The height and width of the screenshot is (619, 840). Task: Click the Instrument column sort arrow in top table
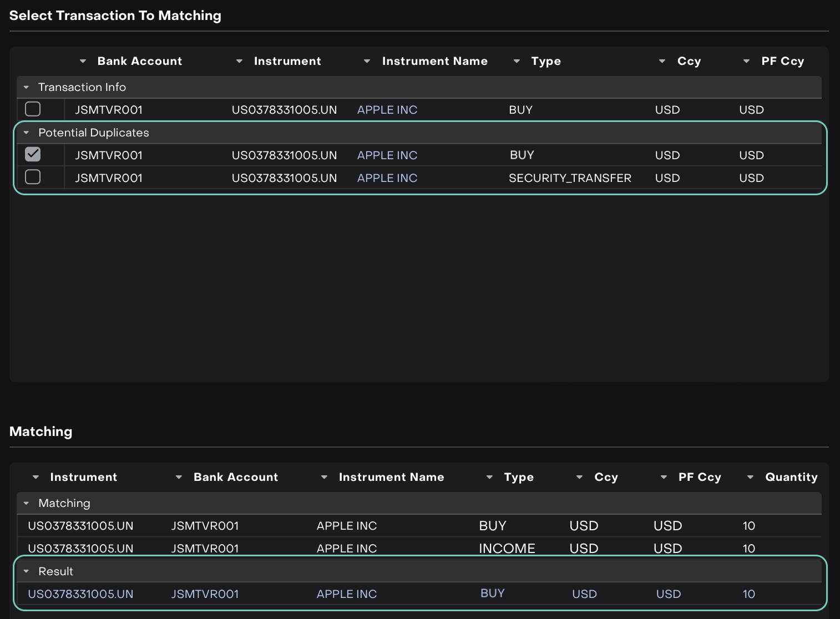click(239, 62)
